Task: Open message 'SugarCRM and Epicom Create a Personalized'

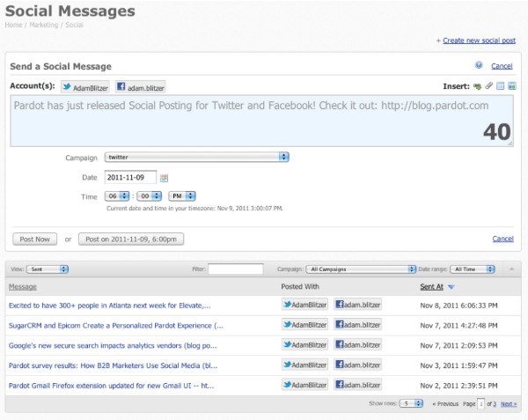Action: pyautogui.click(x=116, y=326)
